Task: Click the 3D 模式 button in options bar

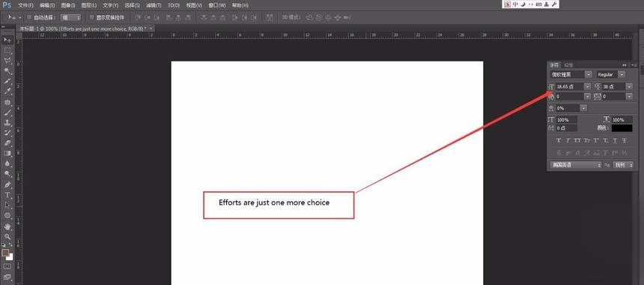Action: coord(291,18)
